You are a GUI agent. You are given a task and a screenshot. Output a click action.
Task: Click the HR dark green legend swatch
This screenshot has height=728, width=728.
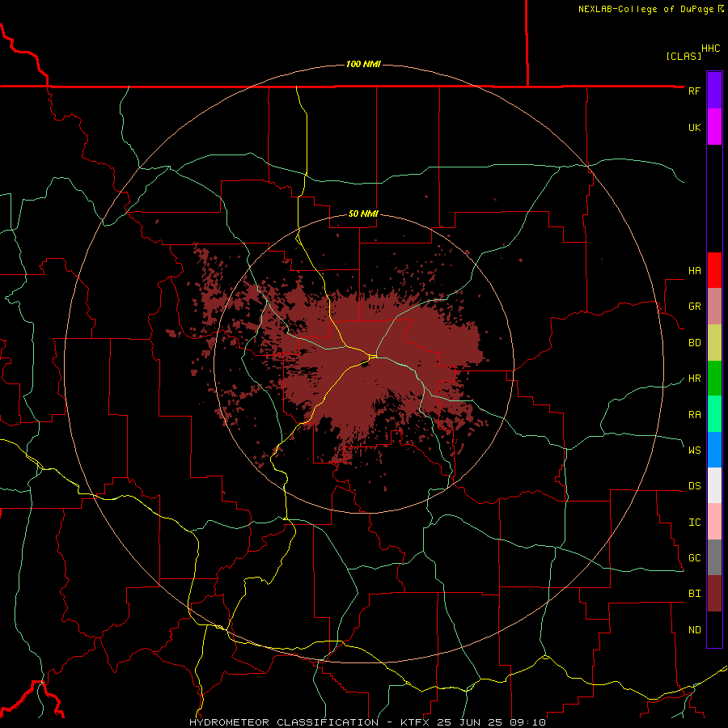[714, 379]
